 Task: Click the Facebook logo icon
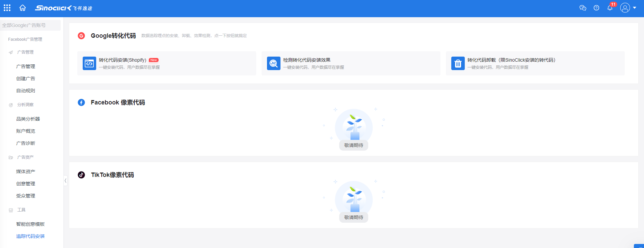81,102
